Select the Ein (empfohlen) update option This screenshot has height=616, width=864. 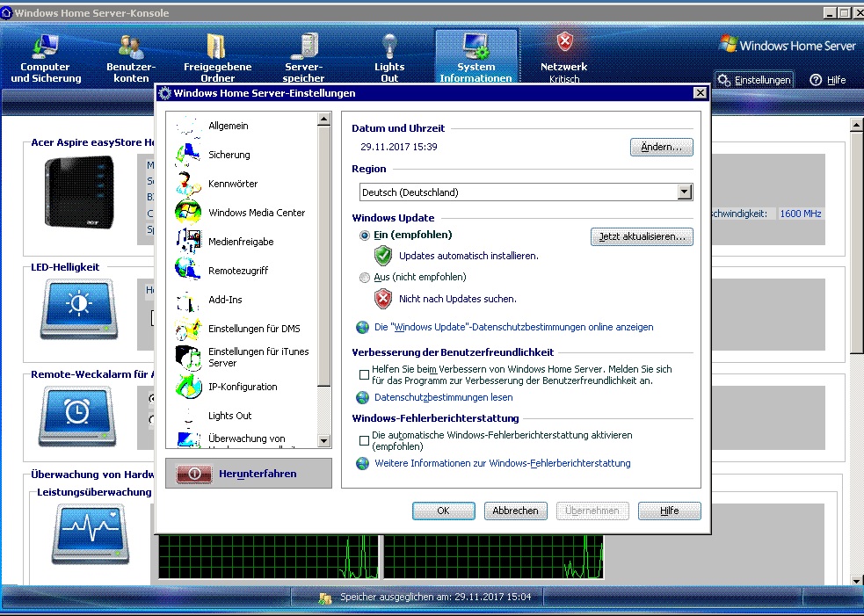click(365, 236)
